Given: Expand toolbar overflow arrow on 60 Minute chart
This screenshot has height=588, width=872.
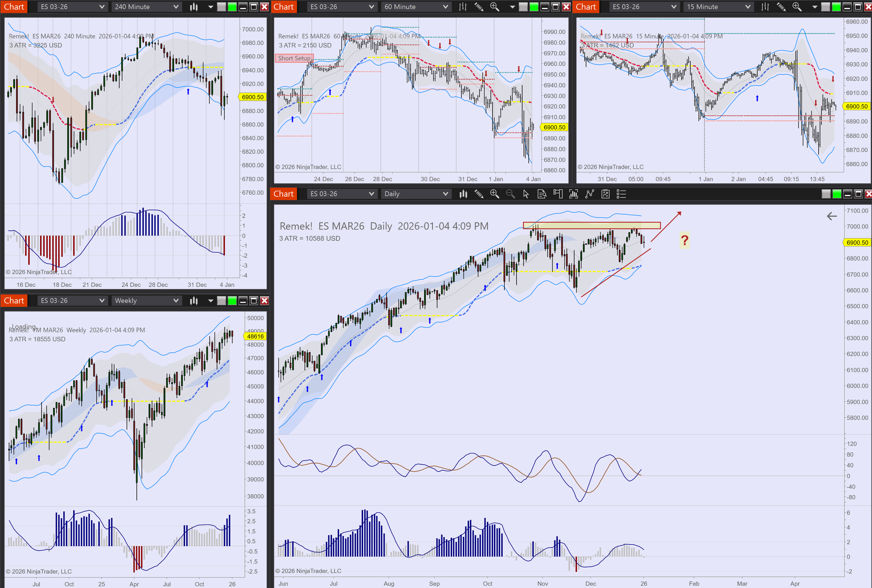Looking at the screenshot, I should click(x=512, y=7).
